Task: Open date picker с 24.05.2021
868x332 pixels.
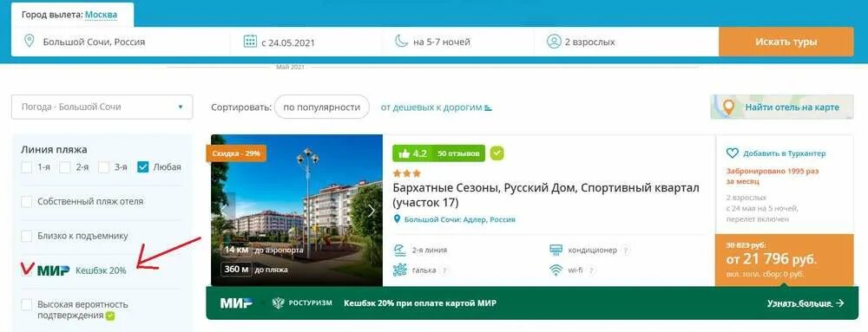Action: 306,42
